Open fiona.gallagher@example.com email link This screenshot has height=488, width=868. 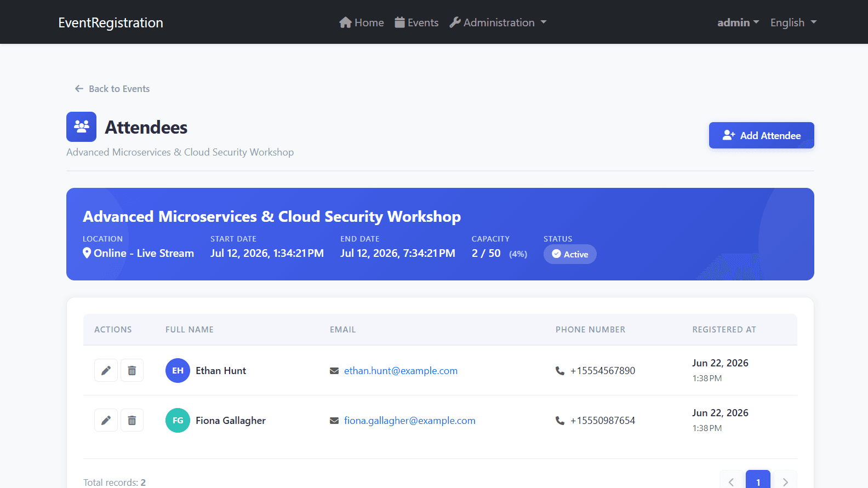point(410,421)
